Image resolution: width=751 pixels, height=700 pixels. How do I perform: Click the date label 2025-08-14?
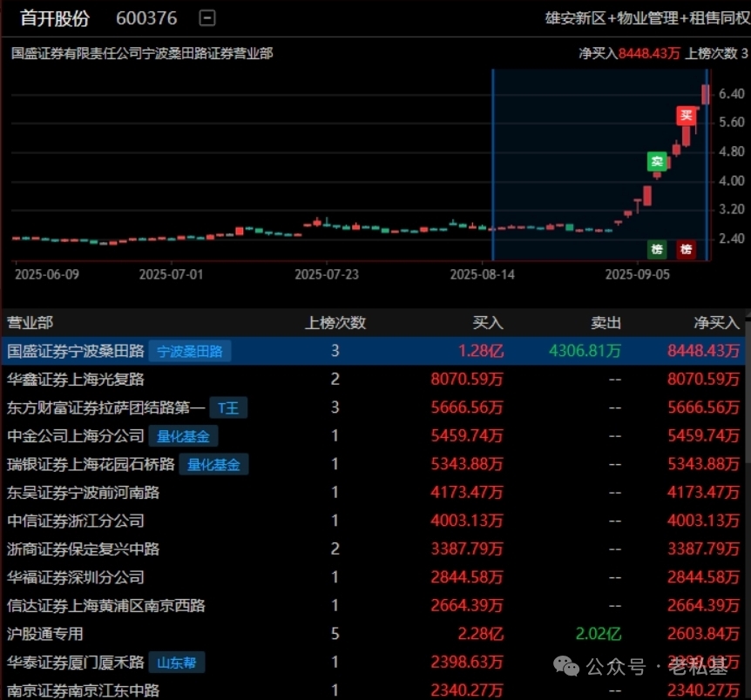click(483, 274)
